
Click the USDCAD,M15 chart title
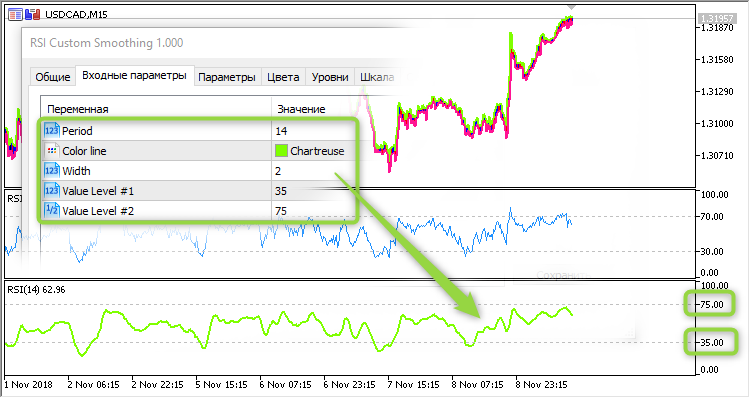76,14
